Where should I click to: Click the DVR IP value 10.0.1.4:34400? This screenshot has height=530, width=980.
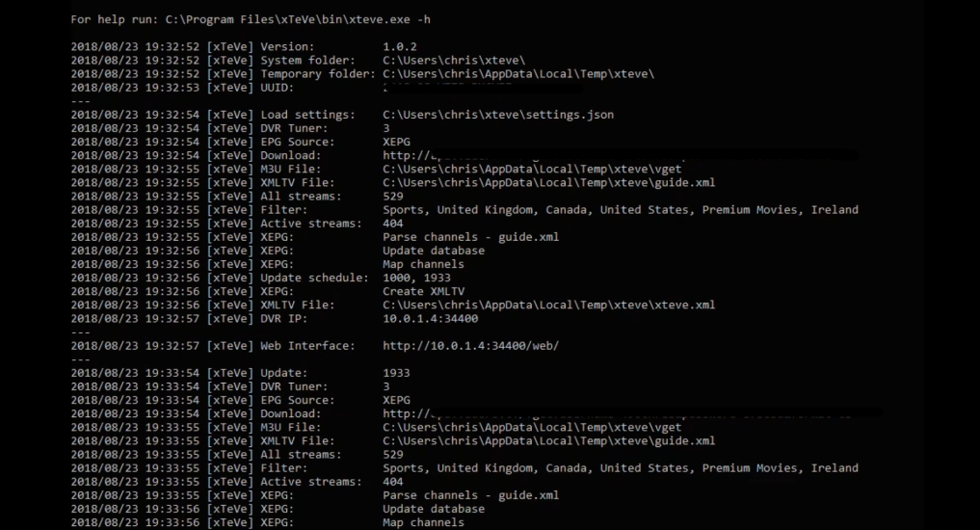point(430,319)
